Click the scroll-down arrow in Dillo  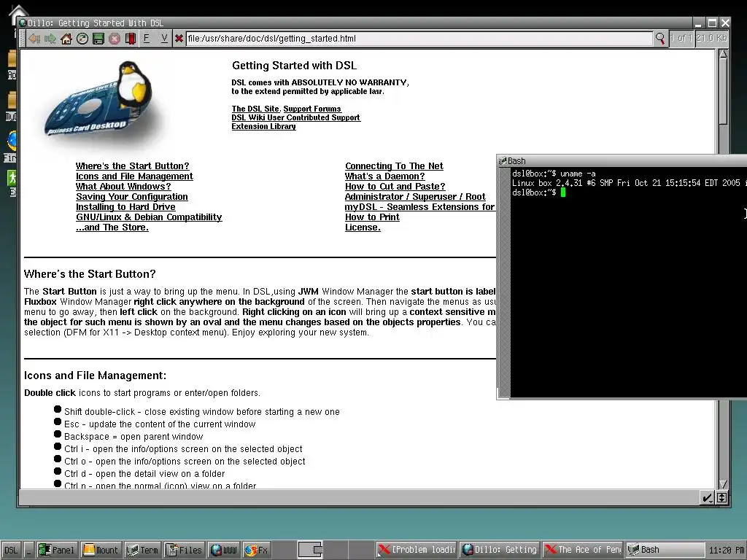click(x=723, y=484)
